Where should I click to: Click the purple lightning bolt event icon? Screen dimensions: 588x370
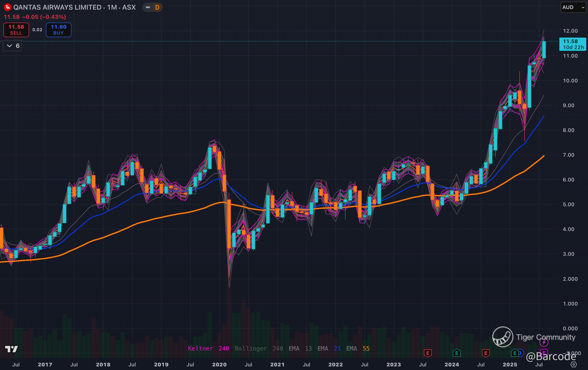(544, 342)
